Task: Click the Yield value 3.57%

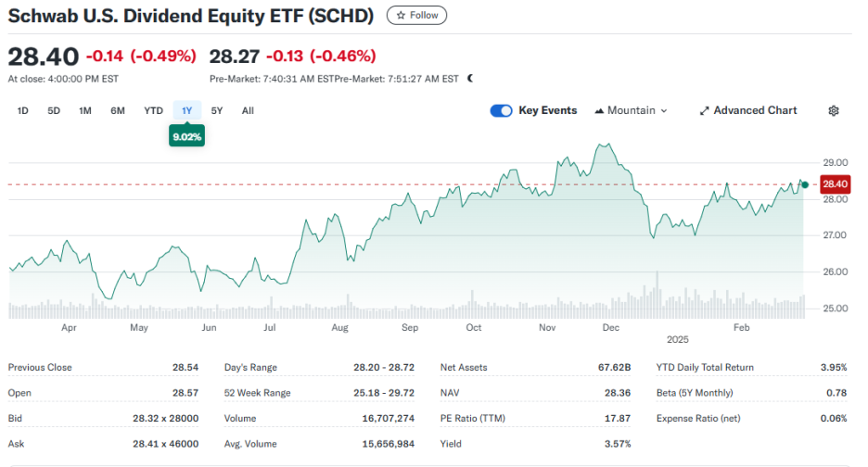Action: [618, 444]
